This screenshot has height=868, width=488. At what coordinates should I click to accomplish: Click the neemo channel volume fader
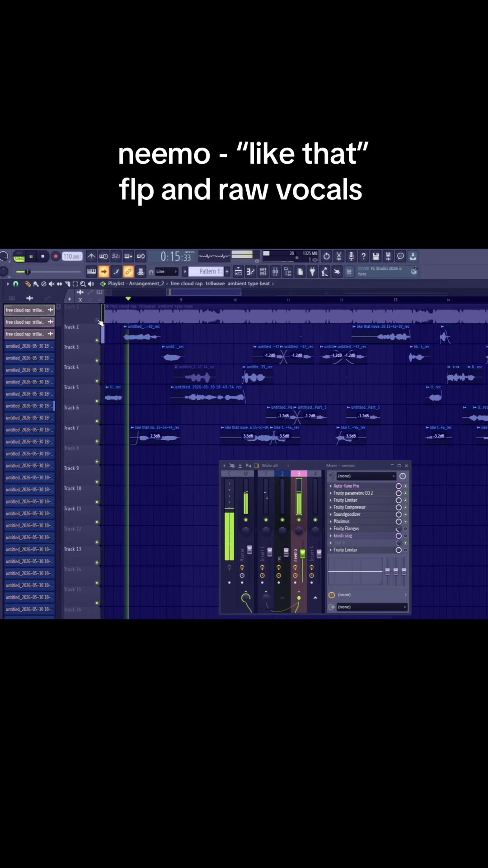(x=303, y=554)
